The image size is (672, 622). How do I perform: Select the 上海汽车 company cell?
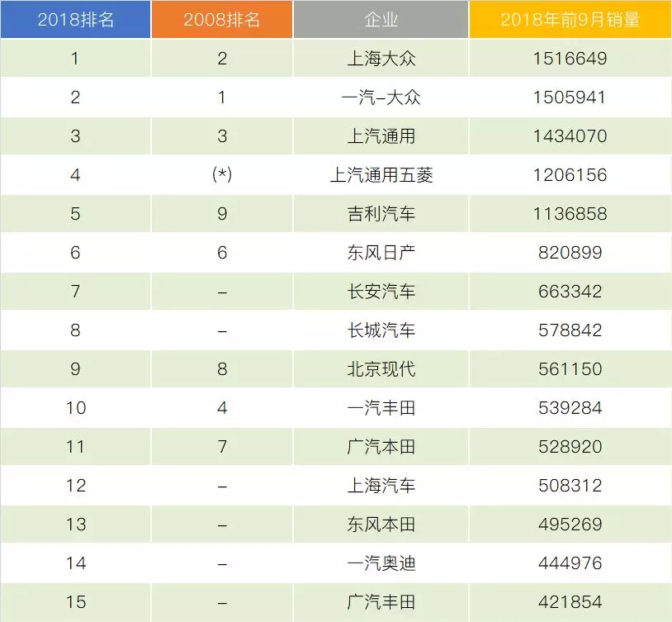click(x=381, y=486)
